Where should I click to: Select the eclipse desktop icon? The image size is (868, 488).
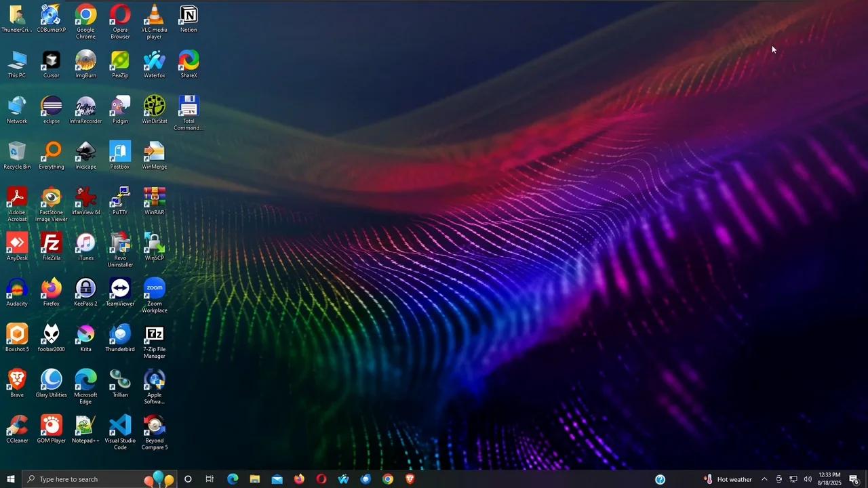[52, 110]
